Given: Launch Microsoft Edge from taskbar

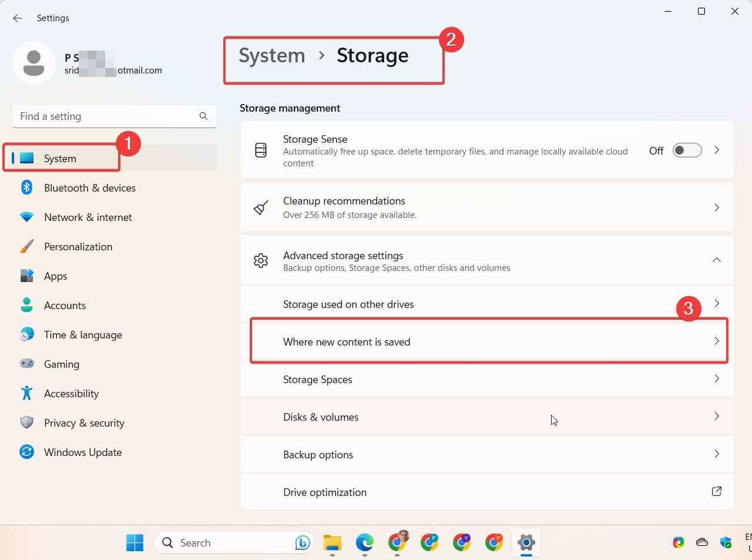Looking at the screenshot, I should 365,542.
